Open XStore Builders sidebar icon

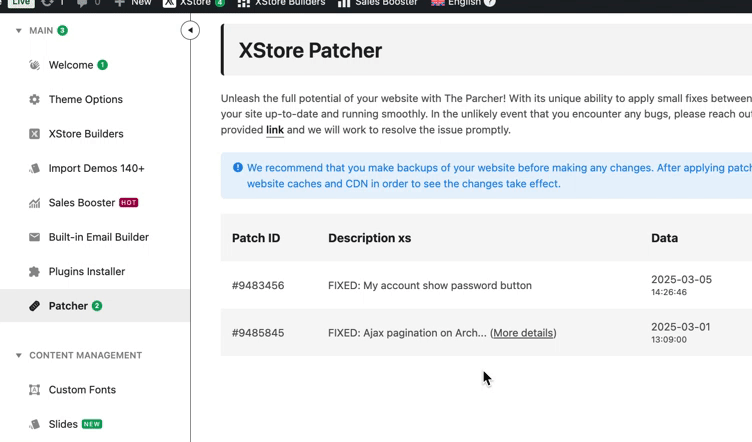pos(35,134)
